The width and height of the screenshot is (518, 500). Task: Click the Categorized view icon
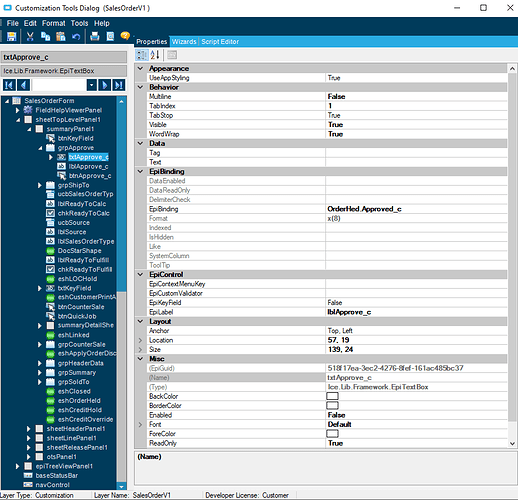point(142,55)
